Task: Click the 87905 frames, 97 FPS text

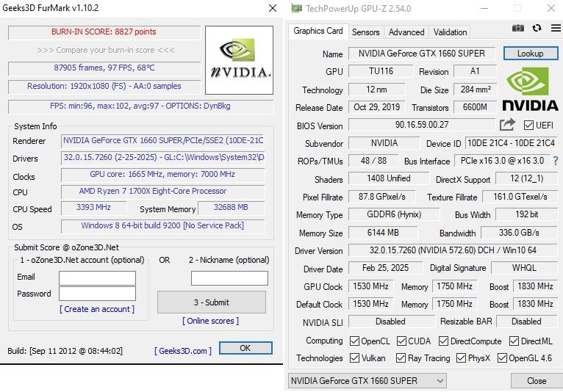Action: pos(104,68)
